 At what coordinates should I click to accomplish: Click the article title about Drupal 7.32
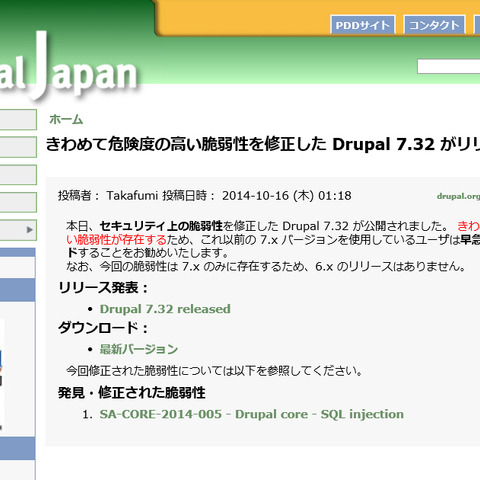[263, 145]
